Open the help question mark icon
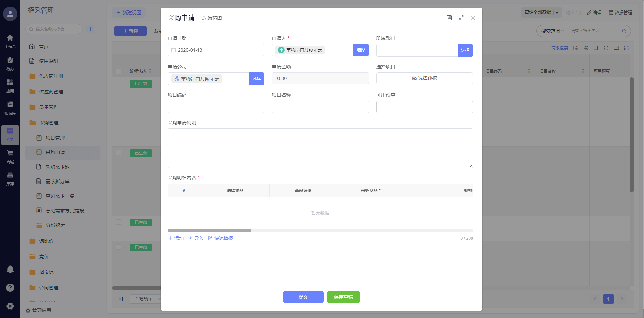Image resolution: width=644 pixels, height=318 pixels. click(x=10, y=288)
